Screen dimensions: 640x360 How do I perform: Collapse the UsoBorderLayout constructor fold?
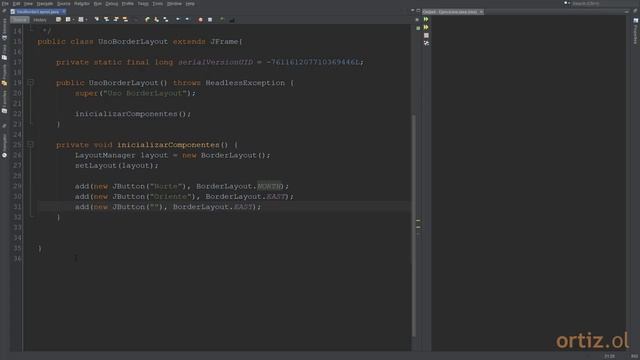coord(30,82)
